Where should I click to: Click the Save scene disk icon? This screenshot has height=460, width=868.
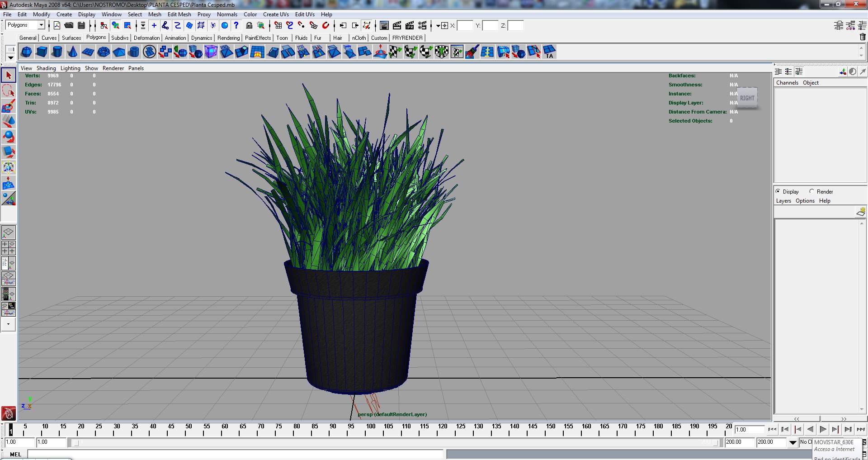coord(81,25)
